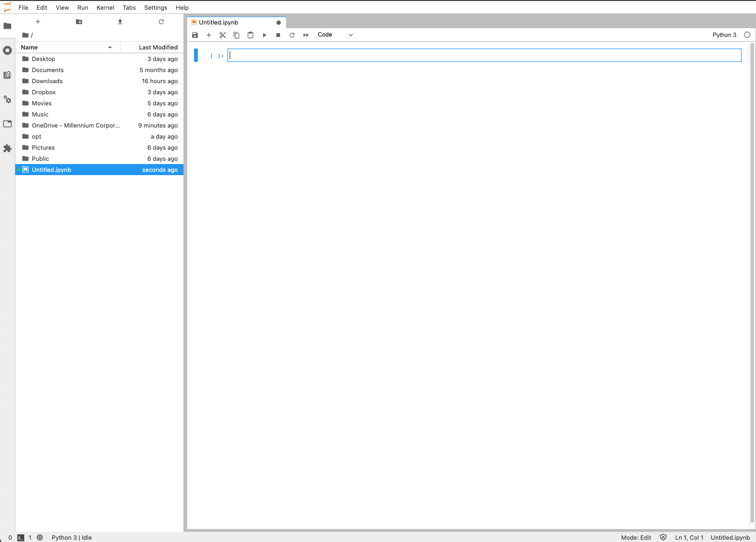This screenshot has height=542, width=756.
Task: Click Python 3 kernel name button
Action: click(x=724, y=35)
